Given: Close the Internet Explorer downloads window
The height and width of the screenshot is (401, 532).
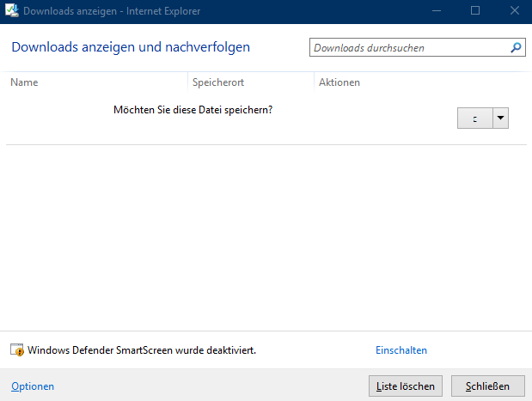Looking at the screenshot, I should (515, 11).
